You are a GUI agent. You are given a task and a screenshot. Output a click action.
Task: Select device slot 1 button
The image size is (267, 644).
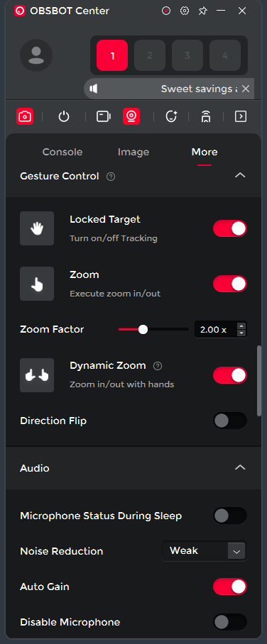point(112,55)
